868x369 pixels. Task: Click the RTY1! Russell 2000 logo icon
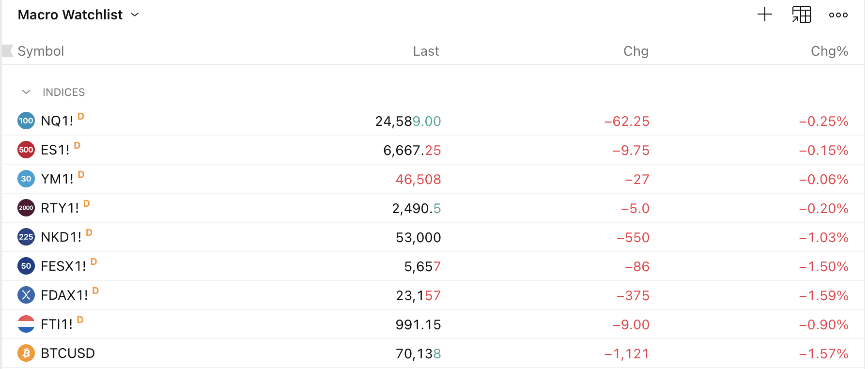point(26,208)
